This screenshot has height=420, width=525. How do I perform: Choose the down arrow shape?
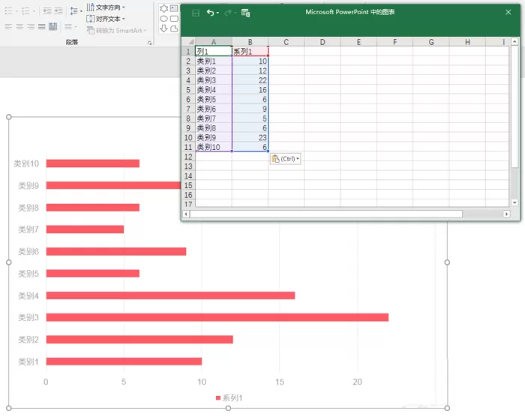pos(163,28)
